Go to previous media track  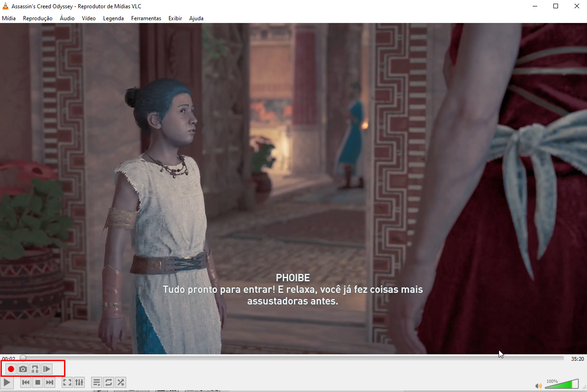(26, 382)
